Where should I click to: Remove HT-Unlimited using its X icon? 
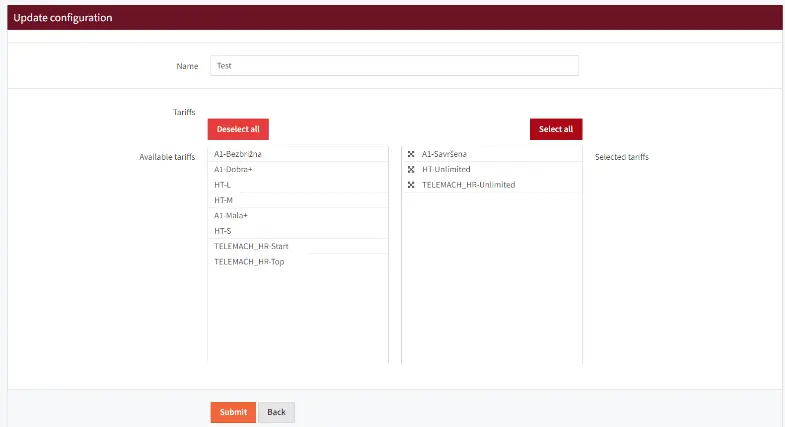pyautogui.click(x=411, y=170)
